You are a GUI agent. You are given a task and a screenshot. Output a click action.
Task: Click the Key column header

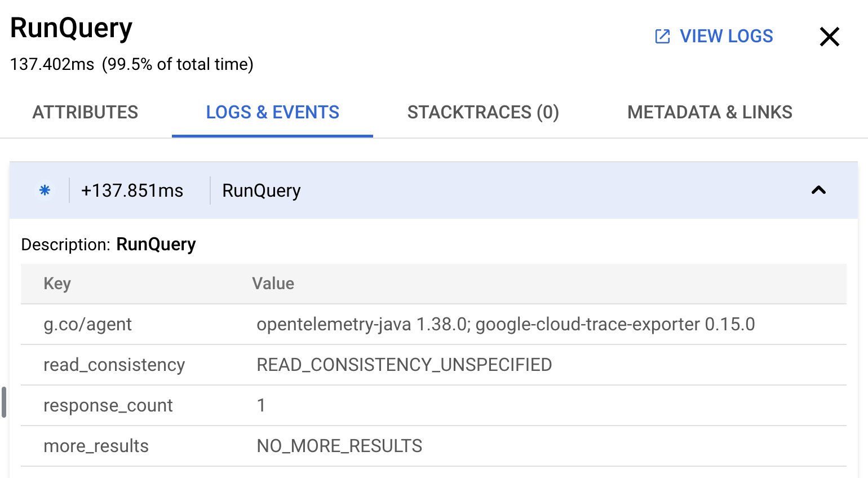pos(57,284)
